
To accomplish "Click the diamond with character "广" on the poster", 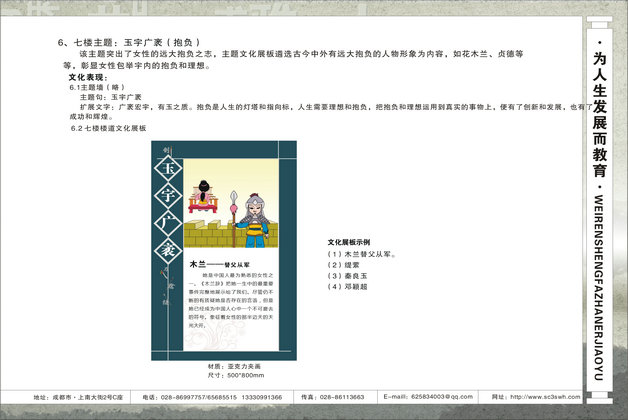I will (x=168, y=223).
